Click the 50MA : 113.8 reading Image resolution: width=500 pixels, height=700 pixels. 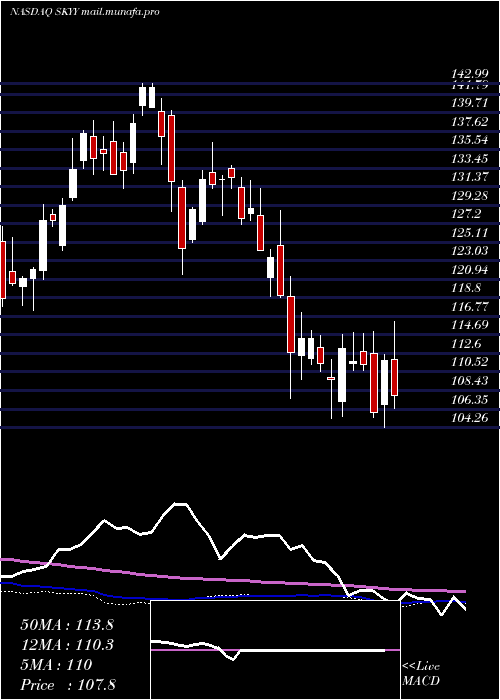coord(67,625)
